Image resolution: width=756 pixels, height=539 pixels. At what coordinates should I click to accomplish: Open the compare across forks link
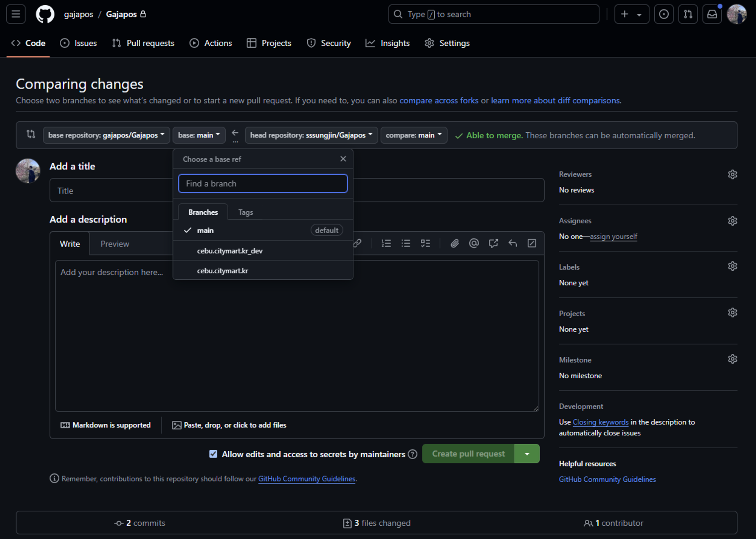438,101
